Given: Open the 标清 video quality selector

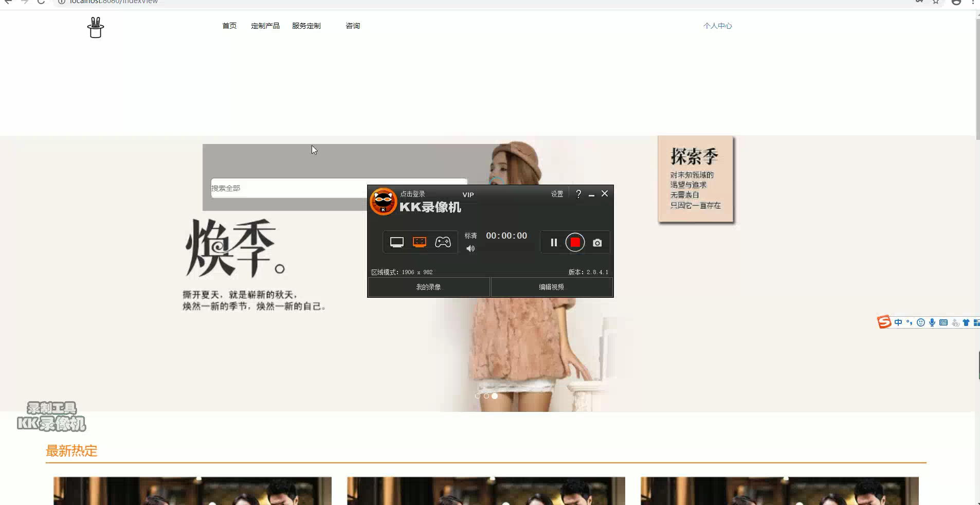Looking at the screenshot, I should pyautogui.click(x=471, y=236).
